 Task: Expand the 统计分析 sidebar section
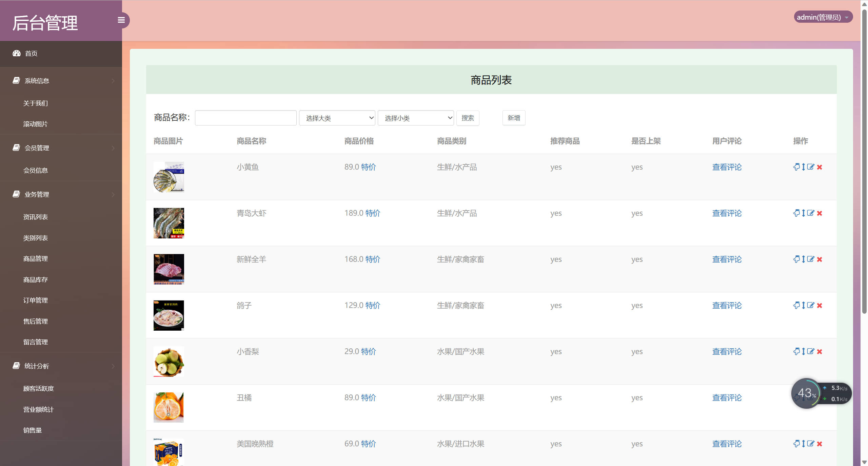pyautogui.click(x=37, y=366)
